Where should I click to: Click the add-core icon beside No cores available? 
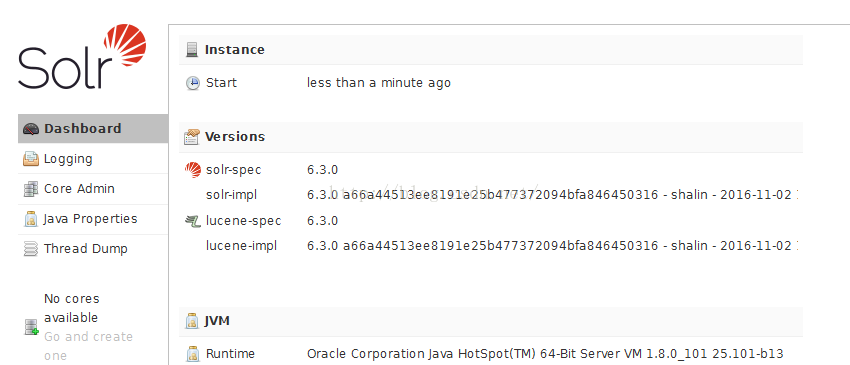31,327
